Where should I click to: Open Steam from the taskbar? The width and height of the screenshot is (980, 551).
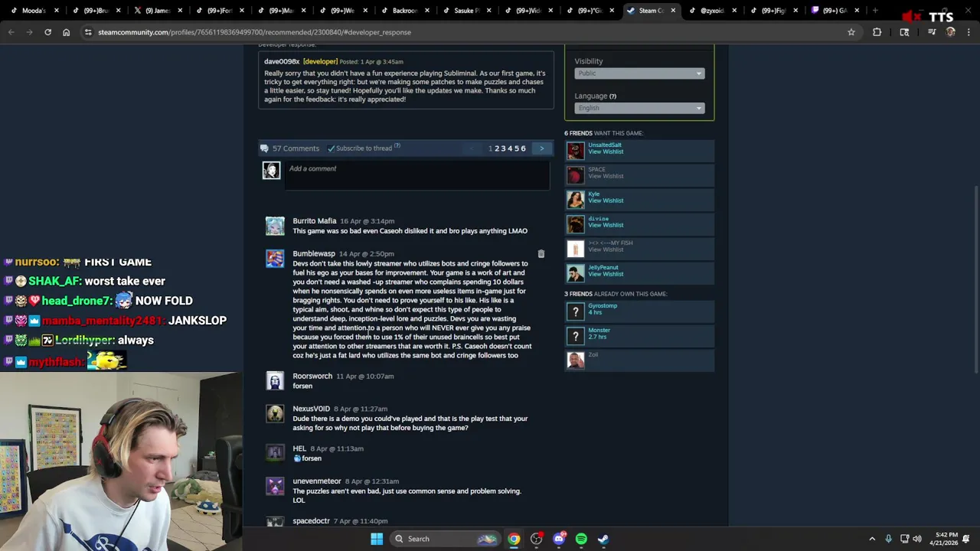click(603, 539)
